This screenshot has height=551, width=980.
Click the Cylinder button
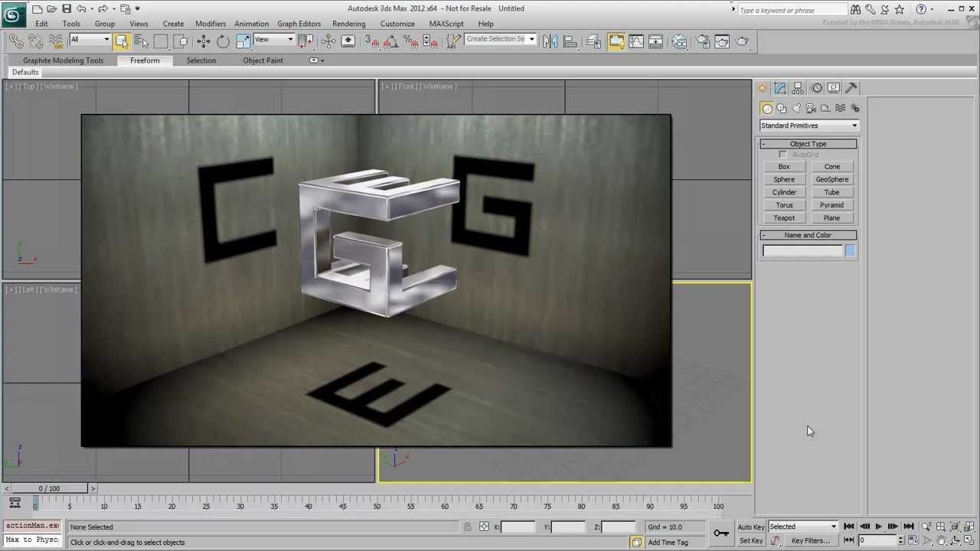[x=784, y=193]
